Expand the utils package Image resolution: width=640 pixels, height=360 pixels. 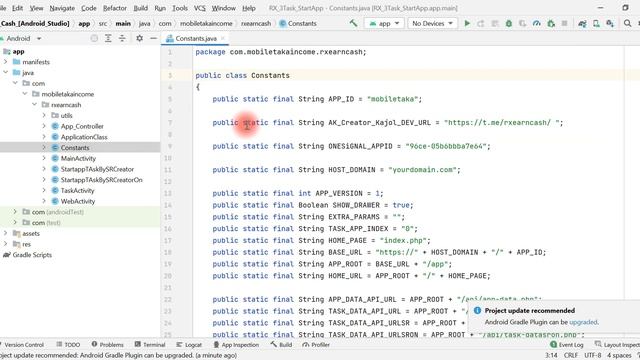[44, 116]
